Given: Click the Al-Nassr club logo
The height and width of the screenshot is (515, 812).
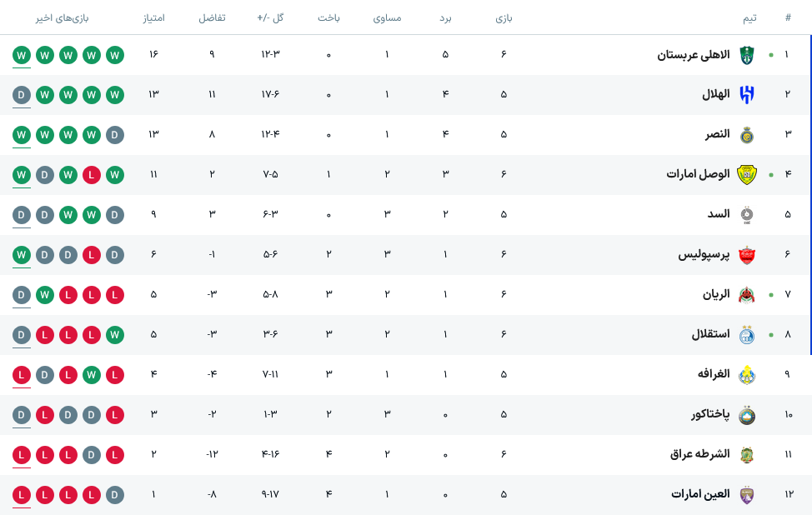Looking at the screenshot, I should (x=746, y=135).
